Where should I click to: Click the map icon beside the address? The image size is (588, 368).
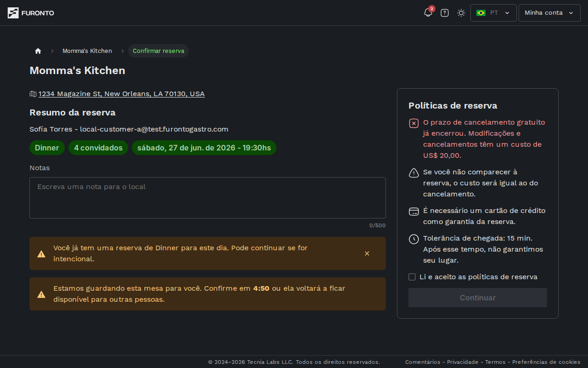[33, 94]
